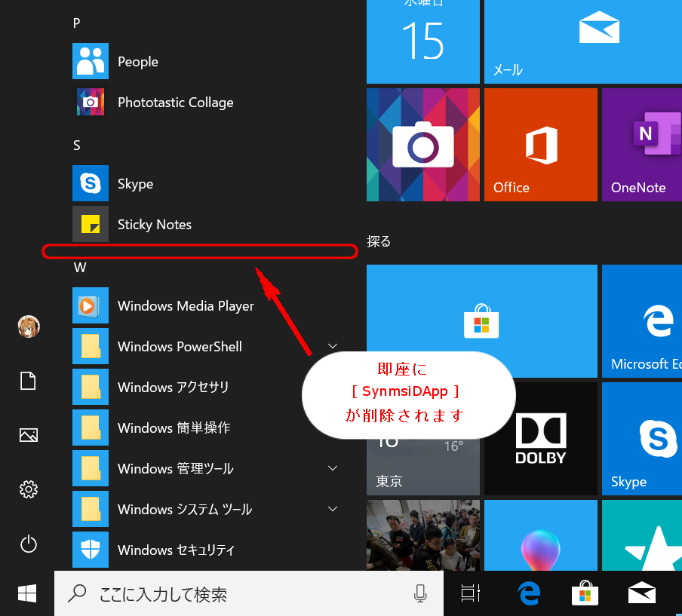682x616 pixels.
Task: Click the letter P group header
Action: [76, 23]
